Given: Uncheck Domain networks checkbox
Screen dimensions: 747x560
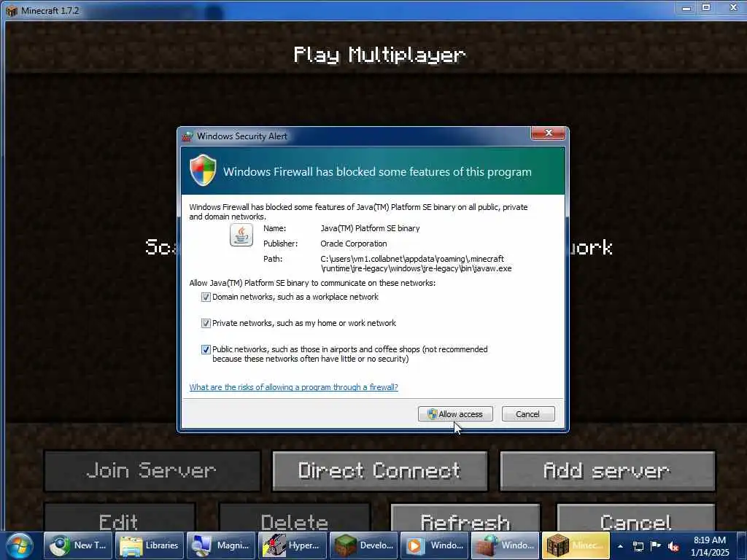Looking at the screenshot, I should [x=206, y=297].
